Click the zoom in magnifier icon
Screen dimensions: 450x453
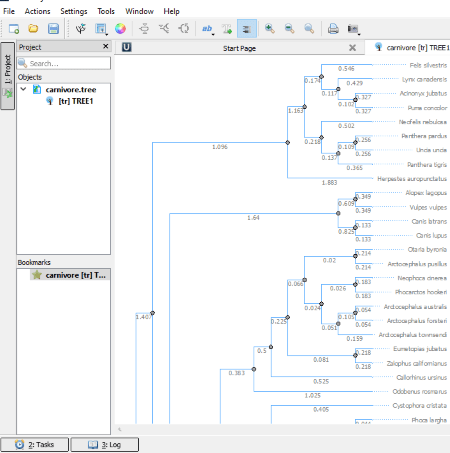(270, 29)
